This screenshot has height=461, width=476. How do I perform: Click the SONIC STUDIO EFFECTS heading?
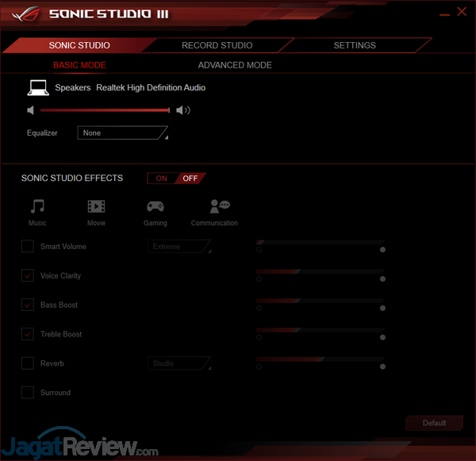(x=72, y=178)
